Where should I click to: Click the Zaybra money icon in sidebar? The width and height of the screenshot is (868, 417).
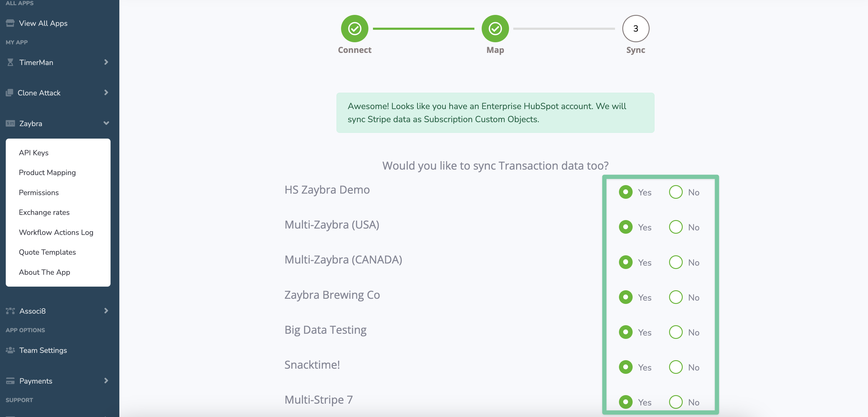[10, 123]
